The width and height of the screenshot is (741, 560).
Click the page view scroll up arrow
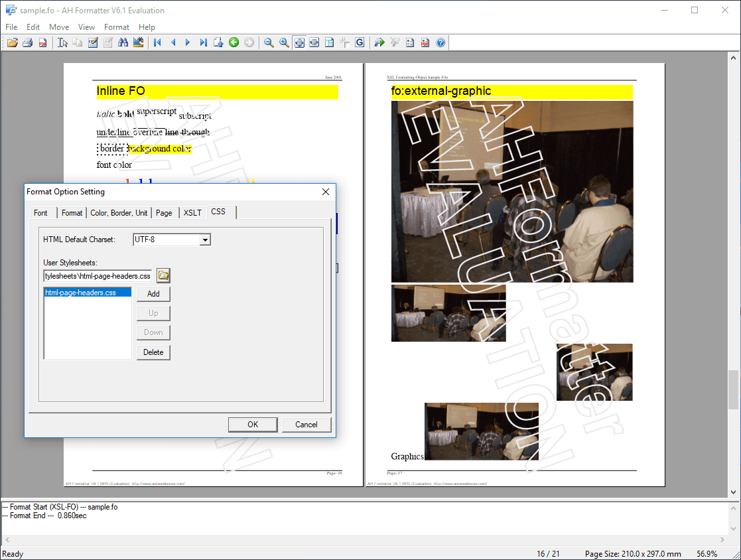pos(734,58)
